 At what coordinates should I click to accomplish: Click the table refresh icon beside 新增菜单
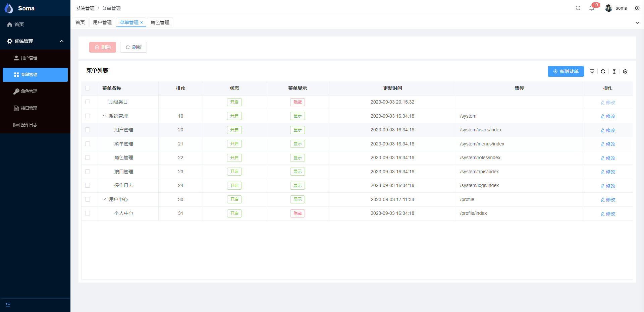603,71
